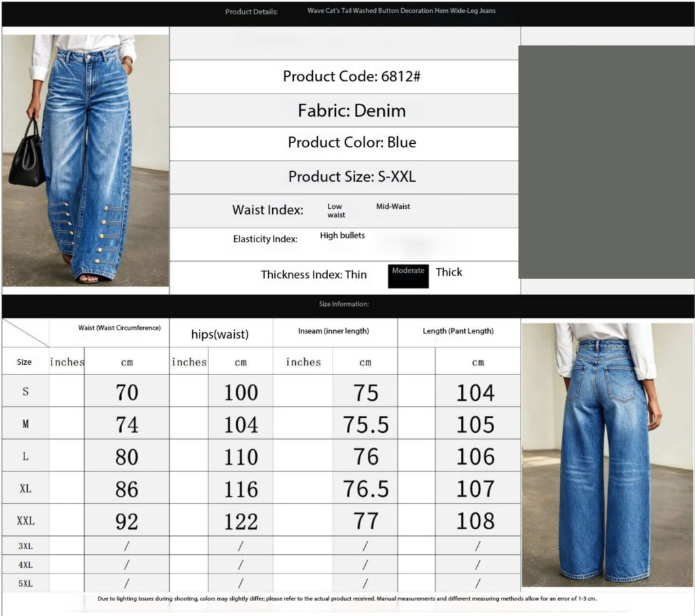The height and width of the screenshot is (616, 695).
Task: Select hips value 104 in row M
Action: point(241,425)
